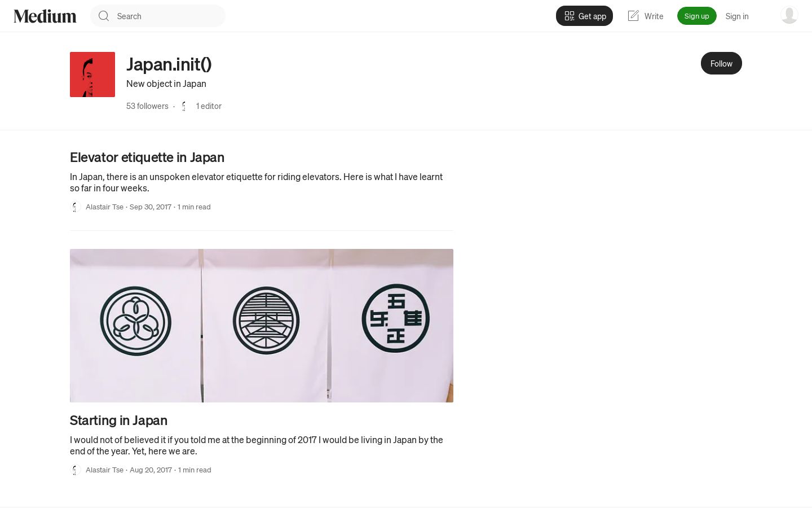
Task: Click the Japan.init() publication logo
Action: [x=92, y=75]
